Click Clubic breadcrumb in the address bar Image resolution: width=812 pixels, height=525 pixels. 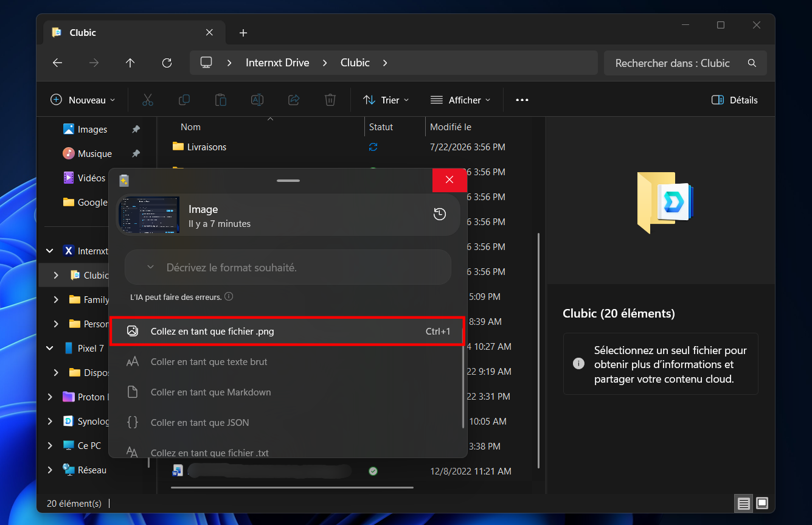coord(355,63)
